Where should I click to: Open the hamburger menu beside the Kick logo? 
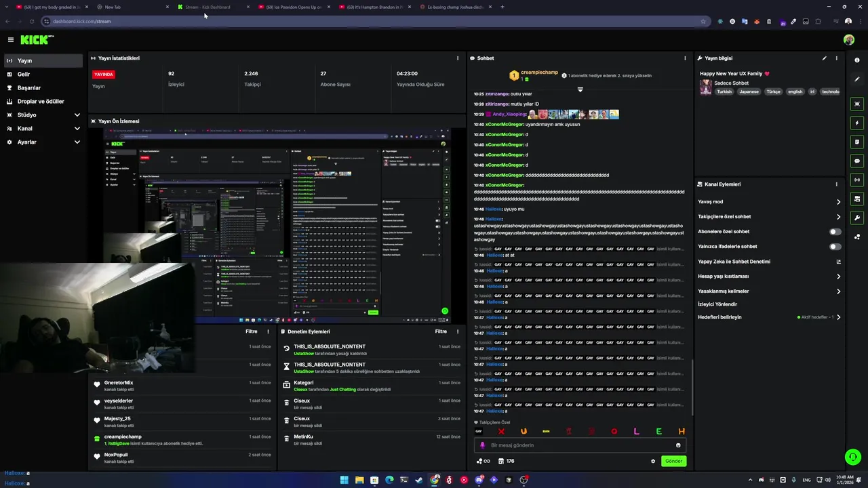(x=10, y=40)
